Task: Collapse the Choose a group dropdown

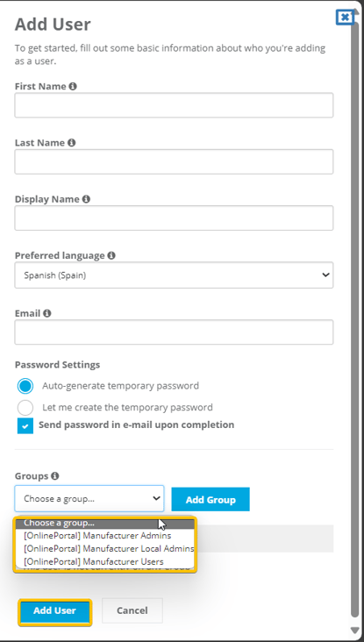Action: [89, 498]
